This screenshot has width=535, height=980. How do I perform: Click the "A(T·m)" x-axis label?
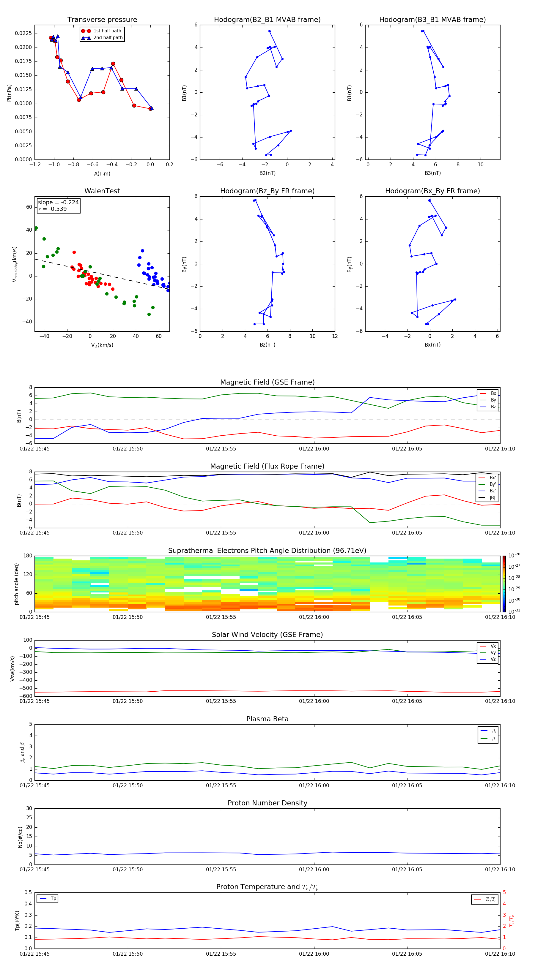coord(102,173)
